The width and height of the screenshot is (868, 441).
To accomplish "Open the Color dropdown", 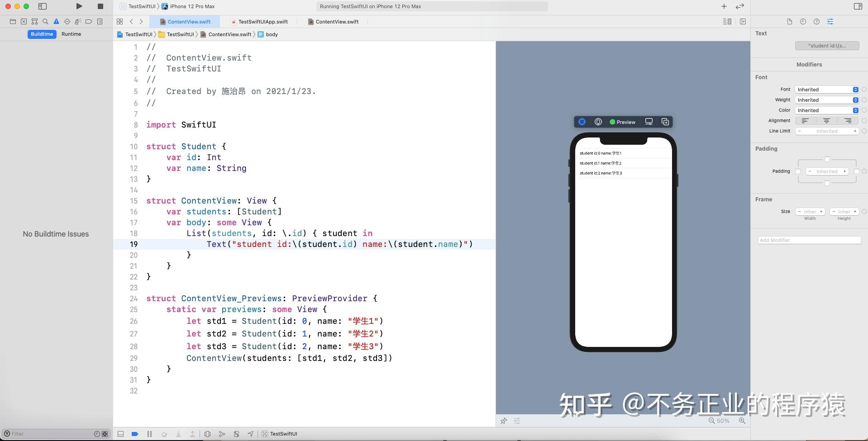I will tap(827, 110).
